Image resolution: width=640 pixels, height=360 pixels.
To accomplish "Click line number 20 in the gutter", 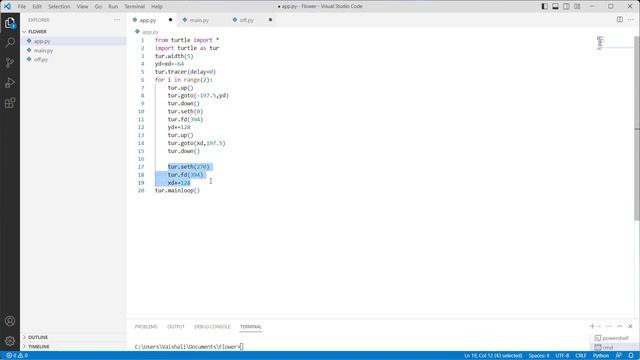I will pyautogui.click(x=141, y=191).
